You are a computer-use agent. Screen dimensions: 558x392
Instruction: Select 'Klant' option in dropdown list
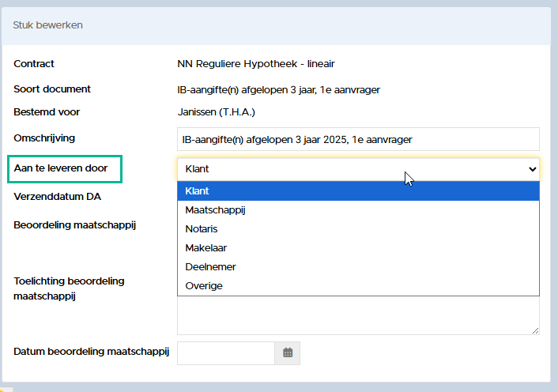click(358, 191)
